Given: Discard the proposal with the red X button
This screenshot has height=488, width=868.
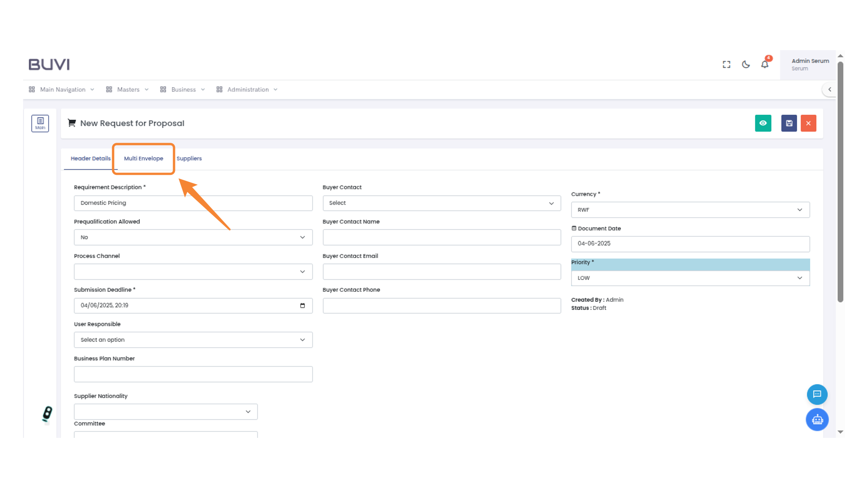Looking at the screenshot, I should [808, 123].
